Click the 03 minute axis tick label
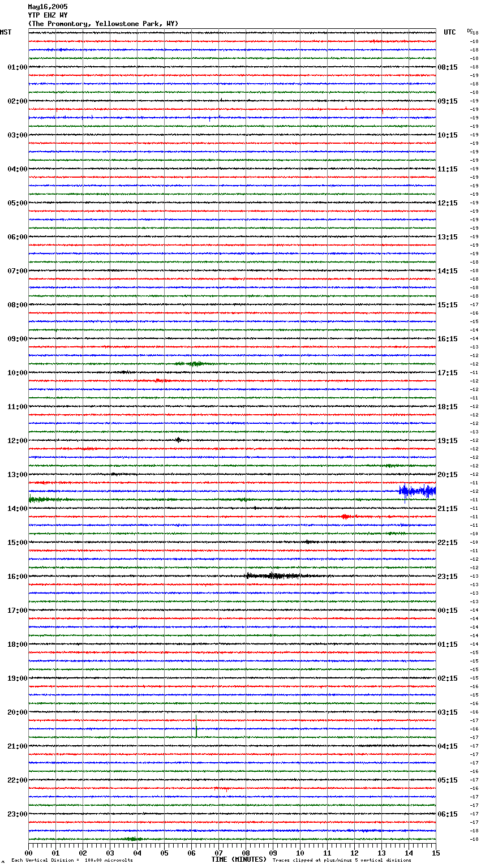The image size is (481, 868). [x=110, y=852]
